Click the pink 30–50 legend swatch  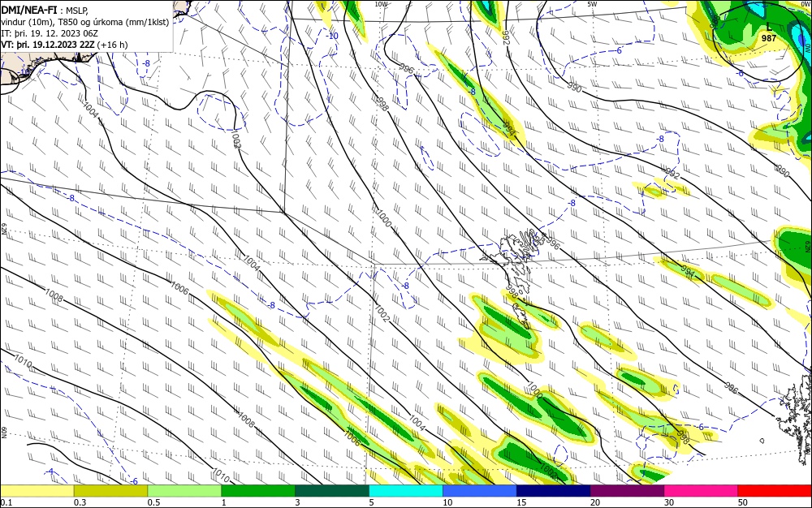click(702, 491)
